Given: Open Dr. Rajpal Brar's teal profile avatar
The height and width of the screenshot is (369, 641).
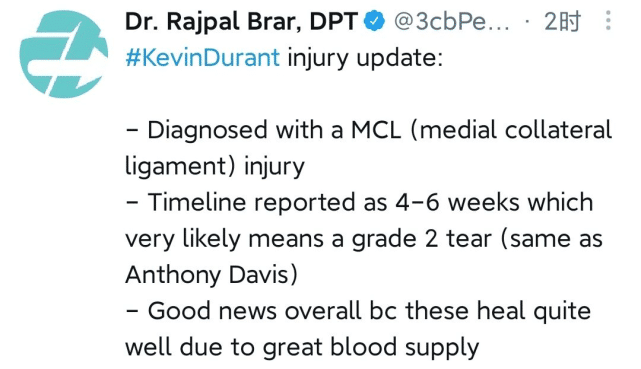Looking at the screenshot, I should 64,54.
